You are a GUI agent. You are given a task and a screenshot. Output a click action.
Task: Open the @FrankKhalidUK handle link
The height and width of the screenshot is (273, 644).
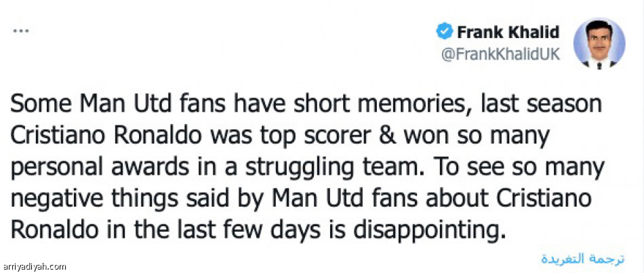pyautogui.click(x=501, y=55)
